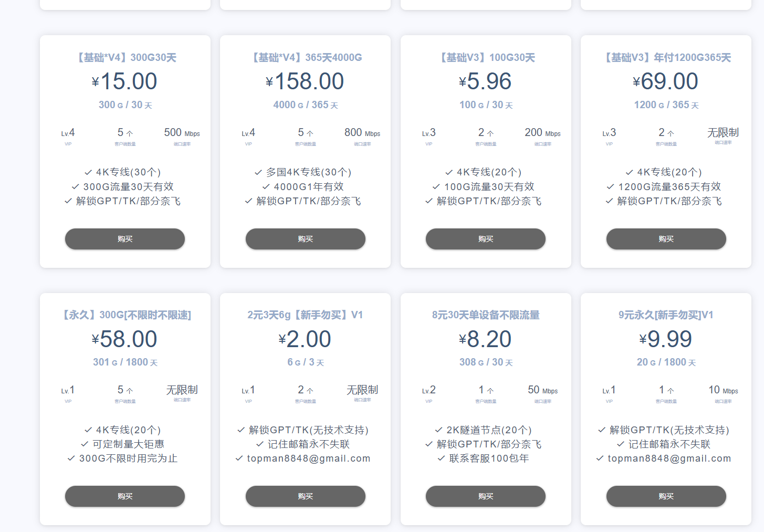Buy the 【基础*V4】365天4000G plan
Image resolution: width=764 pixels, height=532 pixels.
pos(305,239)
